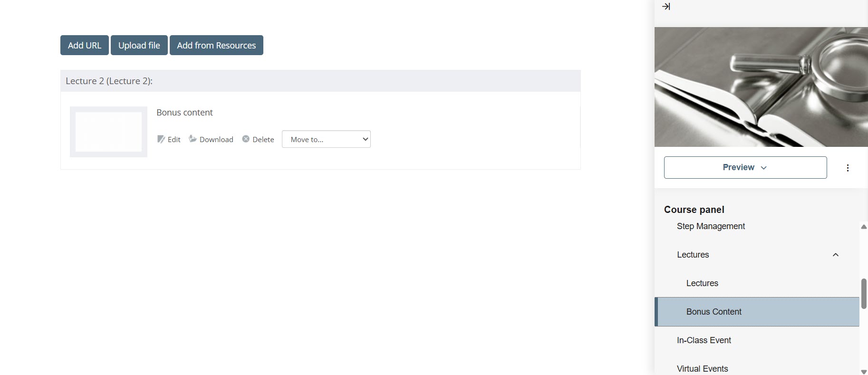Open the Move to... dropdown

coord(326,139)
